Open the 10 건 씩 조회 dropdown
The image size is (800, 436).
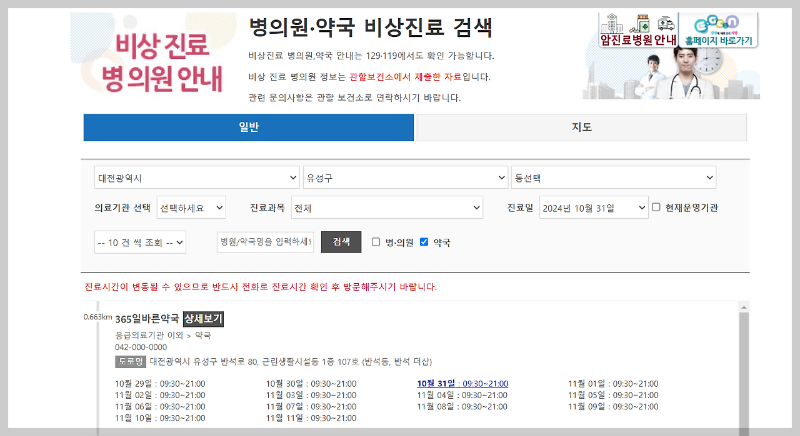tap(140, 242)
